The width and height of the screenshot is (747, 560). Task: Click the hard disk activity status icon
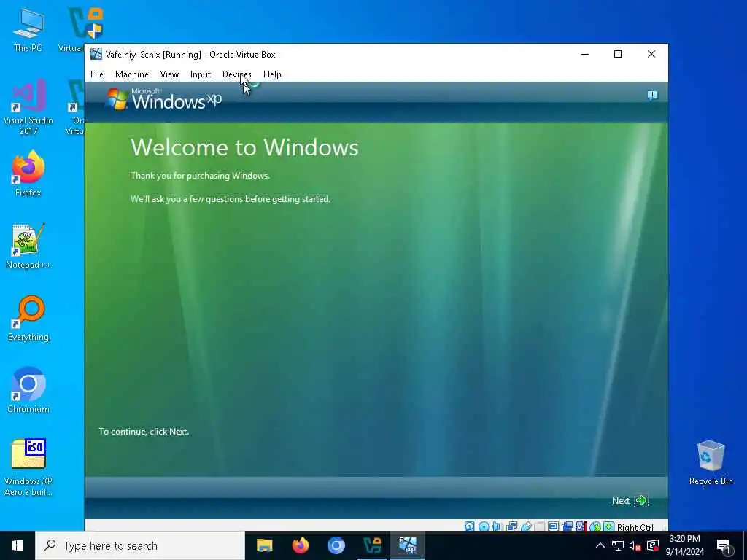point(469,526)
